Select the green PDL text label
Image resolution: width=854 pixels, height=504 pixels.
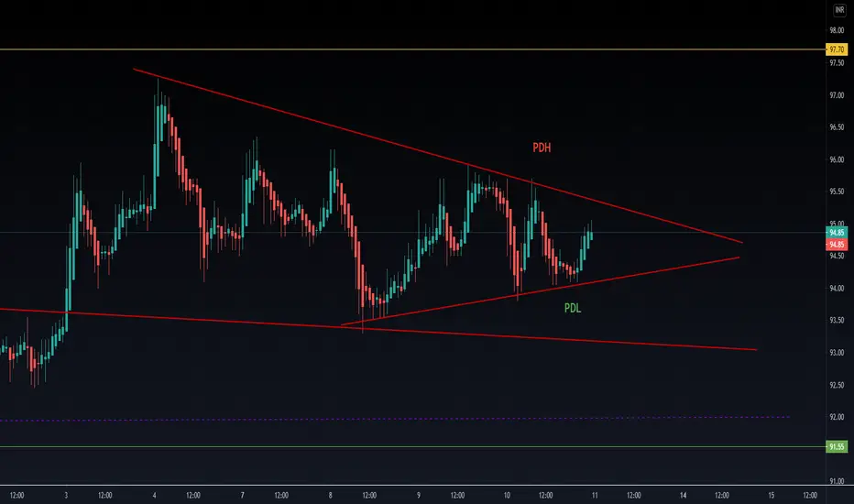tap(573, 308)
